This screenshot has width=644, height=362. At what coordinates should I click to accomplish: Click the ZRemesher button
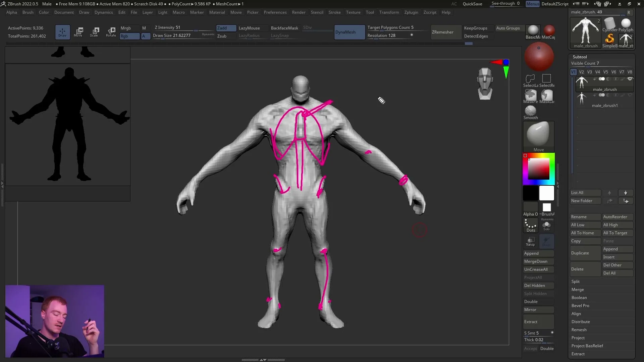point(442,32)
